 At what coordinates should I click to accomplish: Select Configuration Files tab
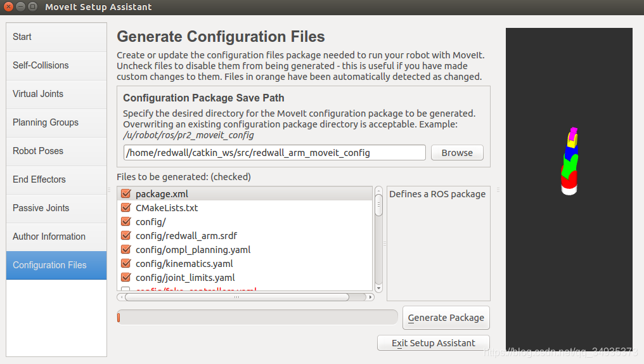(56, 266)
